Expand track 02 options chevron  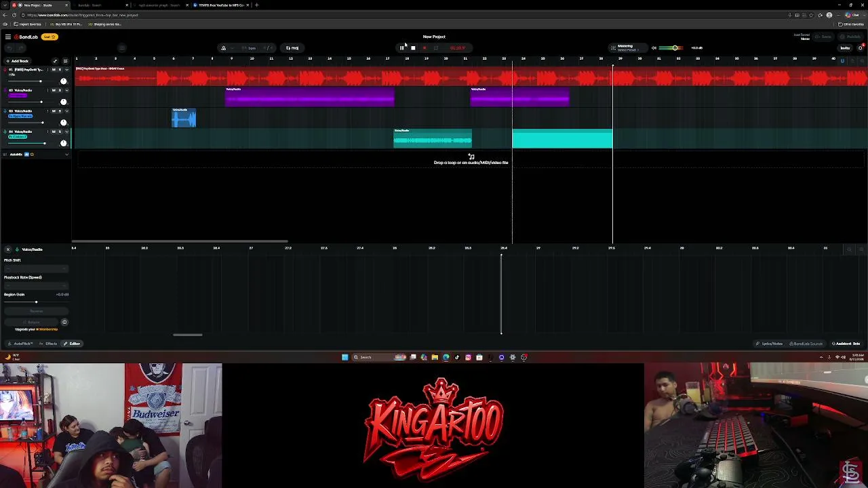tap(66, 90)
